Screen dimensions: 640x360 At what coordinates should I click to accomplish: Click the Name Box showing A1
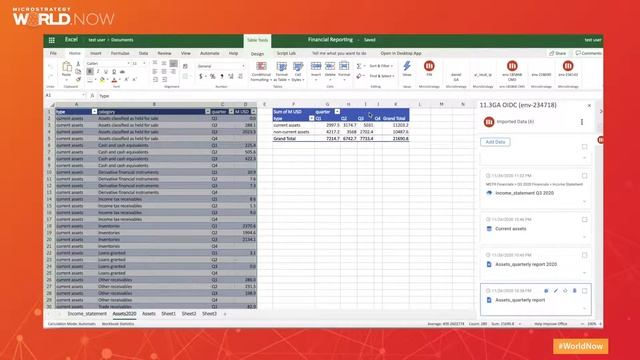pos(64,96)
